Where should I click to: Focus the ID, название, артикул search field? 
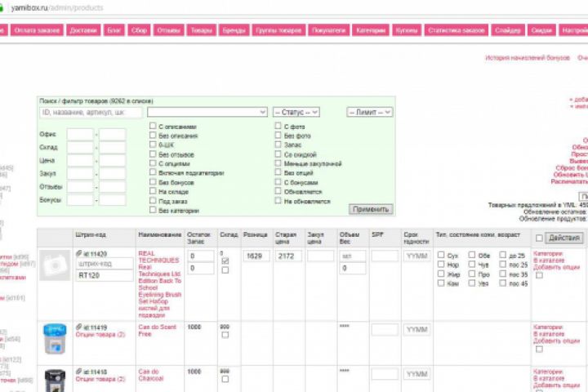(91, 112)
